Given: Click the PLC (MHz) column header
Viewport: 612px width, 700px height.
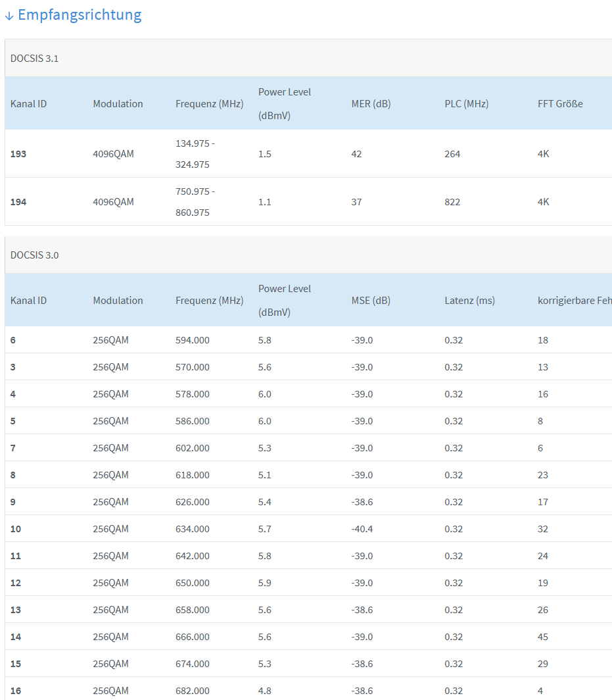Looking at the screenshot, I should tap(466, 104).
